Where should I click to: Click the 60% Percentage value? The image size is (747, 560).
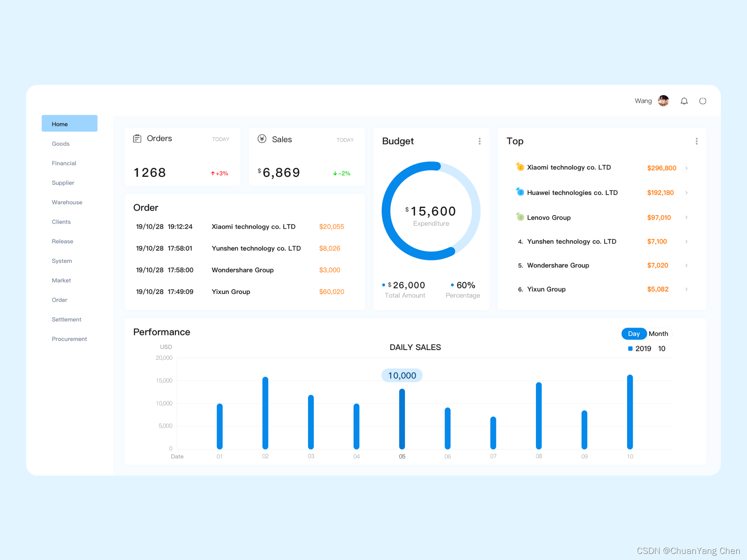pyautogui.click(x=466, y=285)
